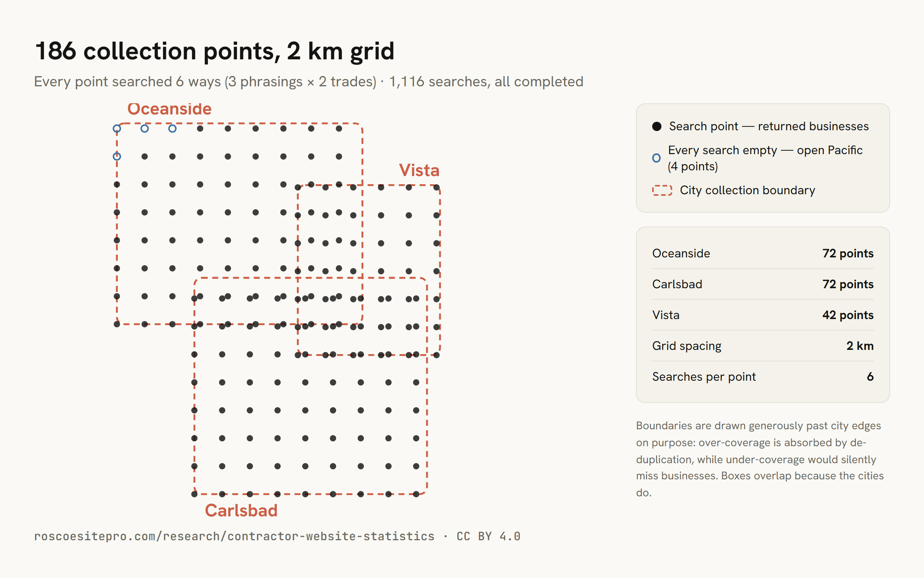Click the lone hollow blue point in Oceanside's second row
This screenshot has width=924, height=578.
117,156
